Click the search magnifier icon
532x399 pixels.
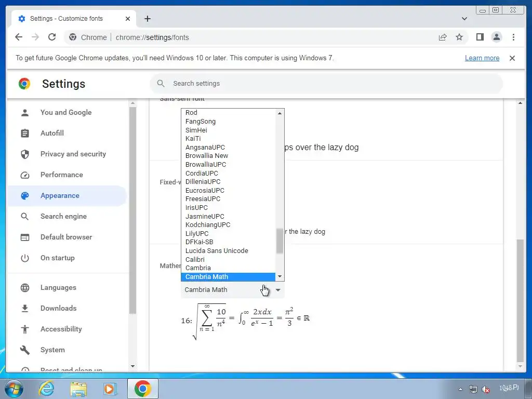[161, 84]
